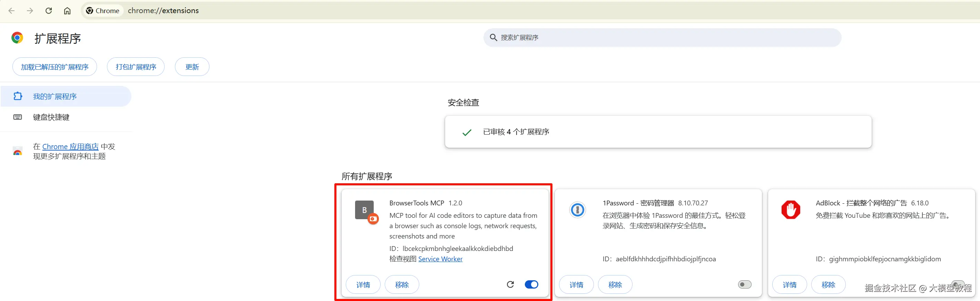Screen dimensions: 980x301
Task: Reload the page with the refresh icon
Action: tap(48, 11)
